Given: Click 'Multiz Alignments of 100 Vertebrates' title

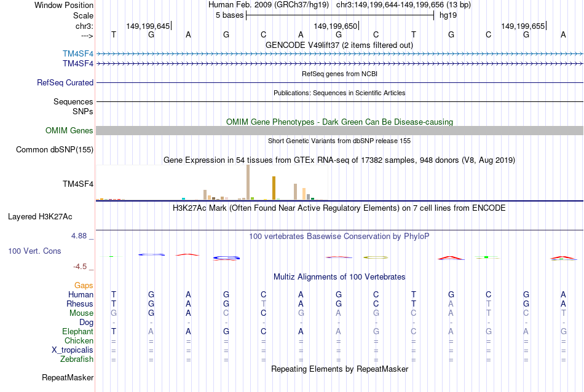Looking at the screenshot, I should point(339,276).
